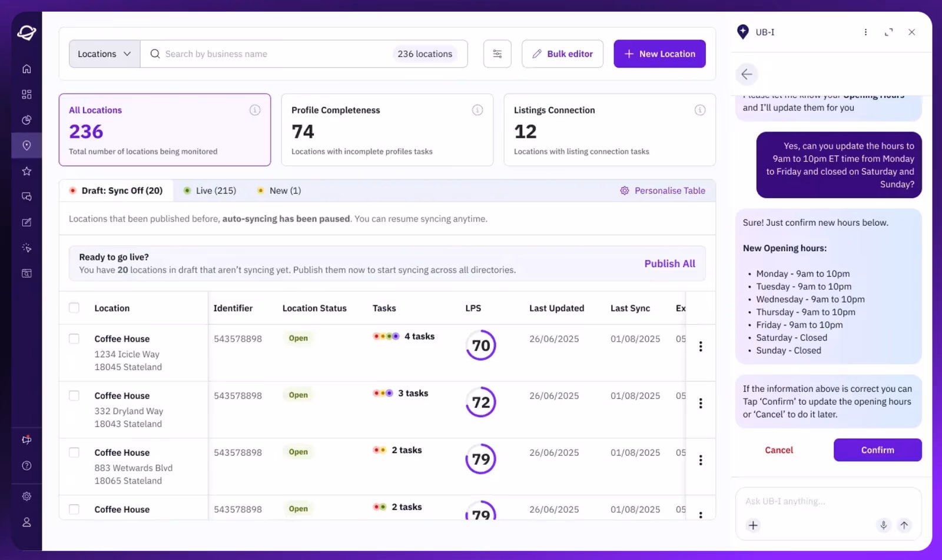Open UB-I chat more options menu
942x560 pixels.
(865, 32)
